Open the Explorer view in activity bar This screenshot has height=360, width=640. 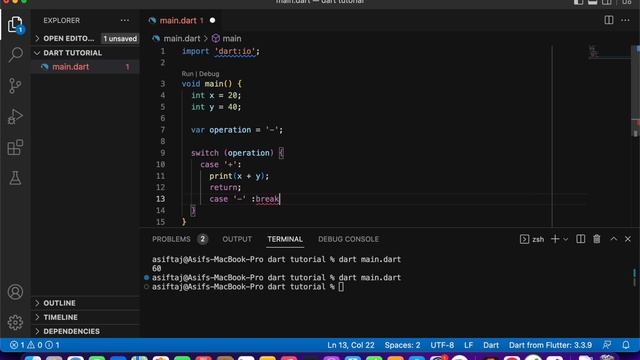point(15,25)
